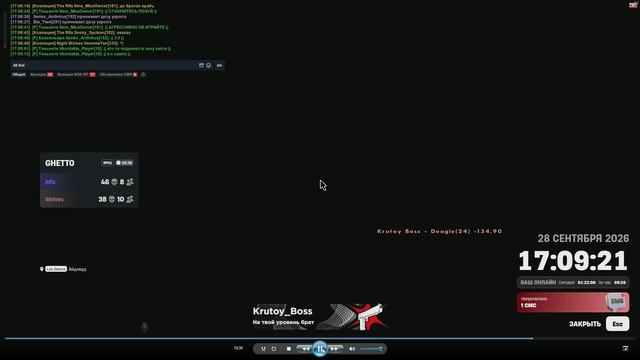Select the Объявления СМИ chat tab
This screenshot has height=360, width=640.
tap(118, 75)
